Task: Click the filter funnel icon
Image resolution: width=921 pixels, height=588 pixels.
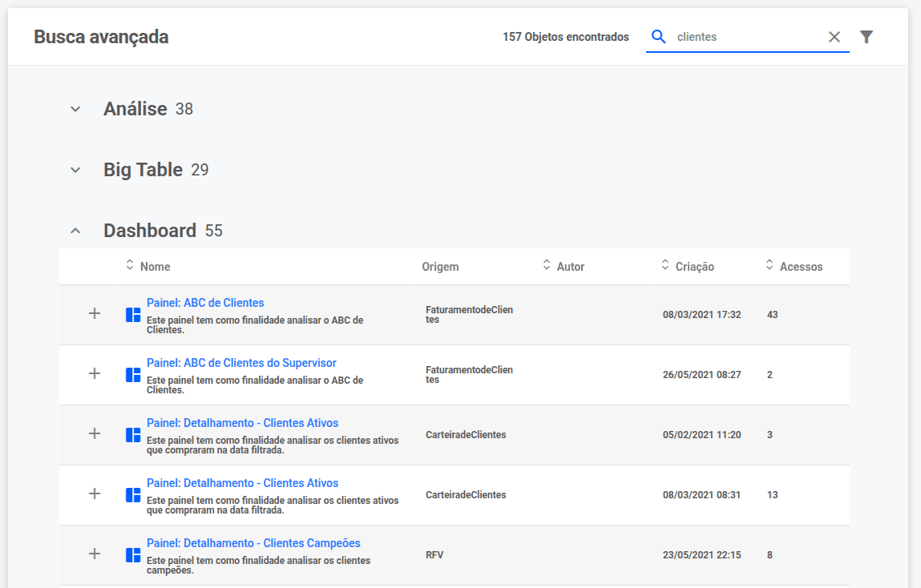Action: [866, 37]
